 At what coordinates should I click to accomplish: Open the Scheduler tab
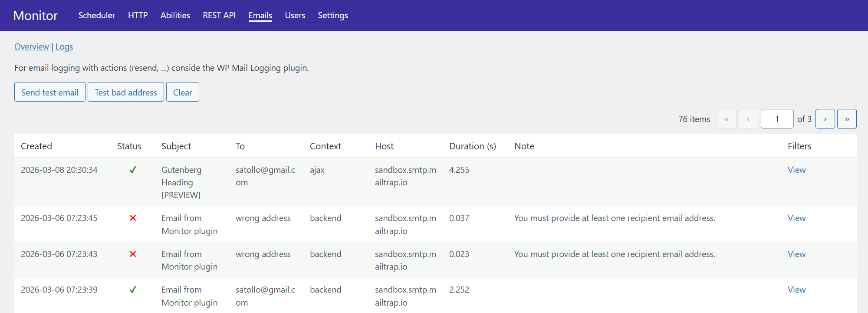97,15
